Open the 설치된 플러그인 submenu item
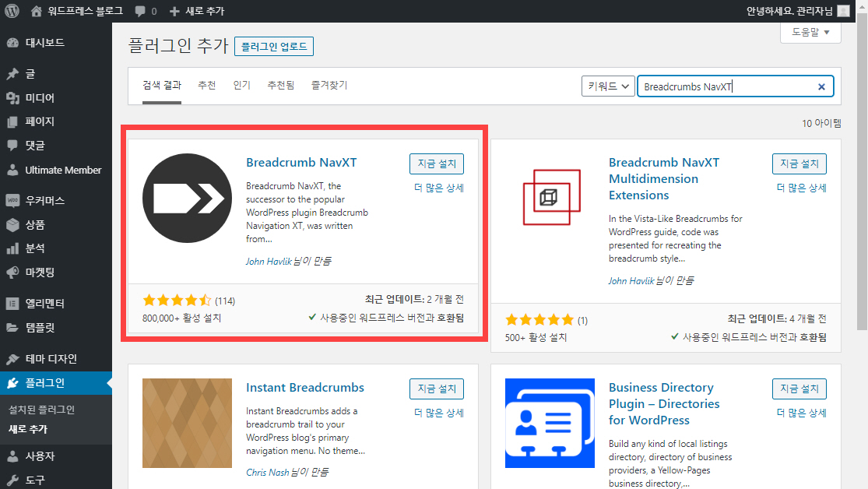868x489 pixels. (x=41, y=410)
